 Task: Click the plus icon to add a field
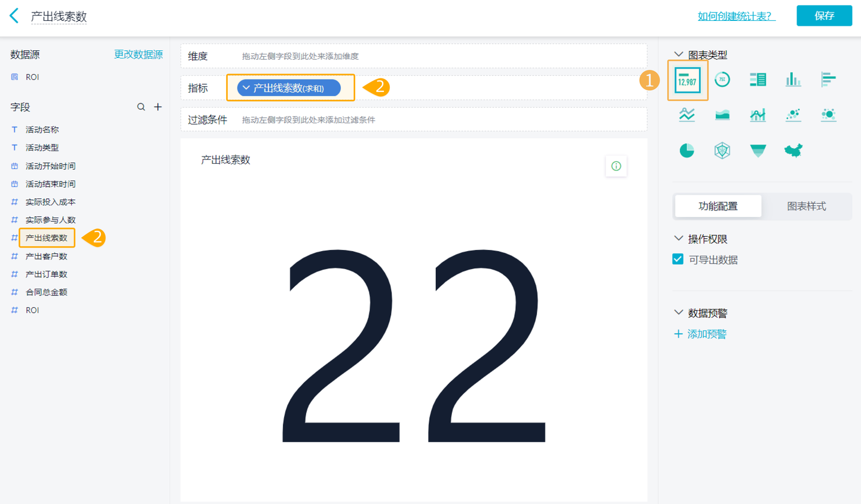(158, 106)
